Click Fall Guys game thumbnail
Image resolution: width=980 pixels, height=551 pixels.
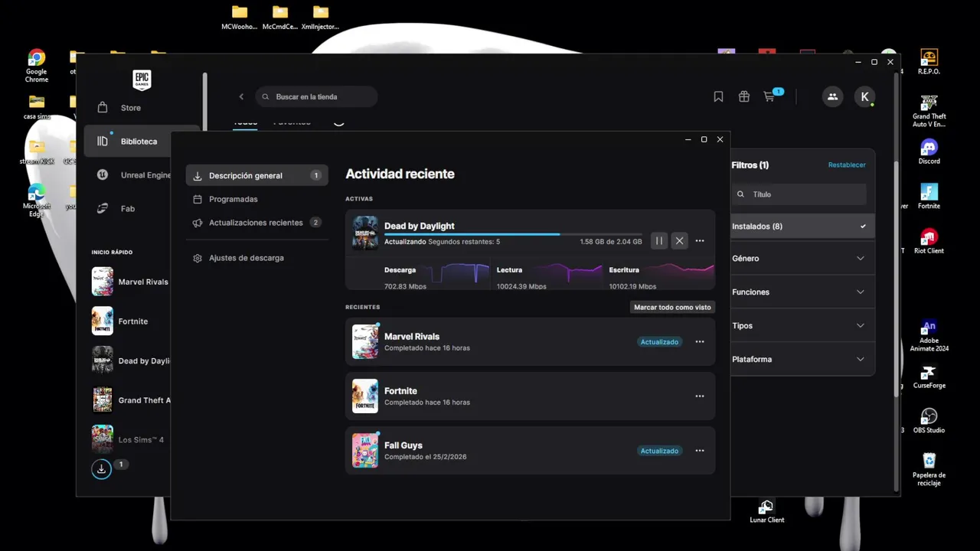click(365, 451)
